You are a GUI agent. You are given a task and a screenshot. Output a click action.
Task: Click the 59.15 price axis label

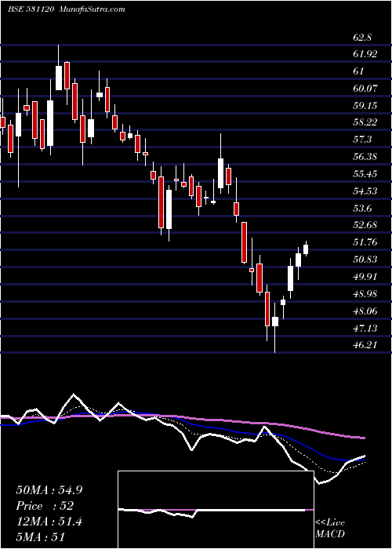[x=365, y=105]
